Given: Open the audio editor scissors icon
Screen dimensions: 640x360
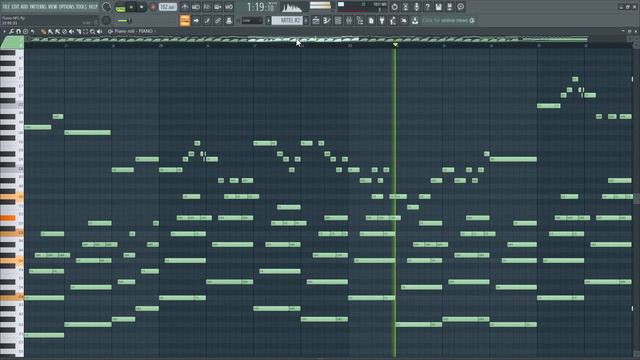Looking at the screenshot, I should (x=405, y=7).
